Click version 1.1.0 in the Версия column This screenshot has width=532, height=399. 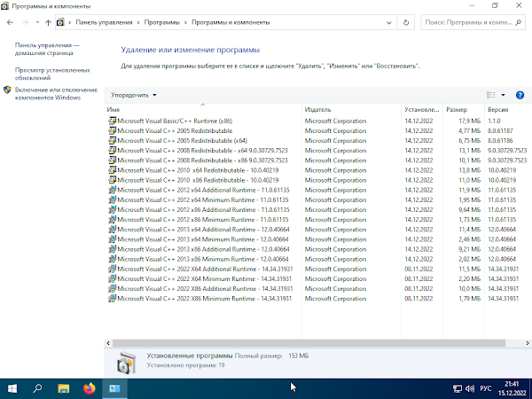point(494,121)
